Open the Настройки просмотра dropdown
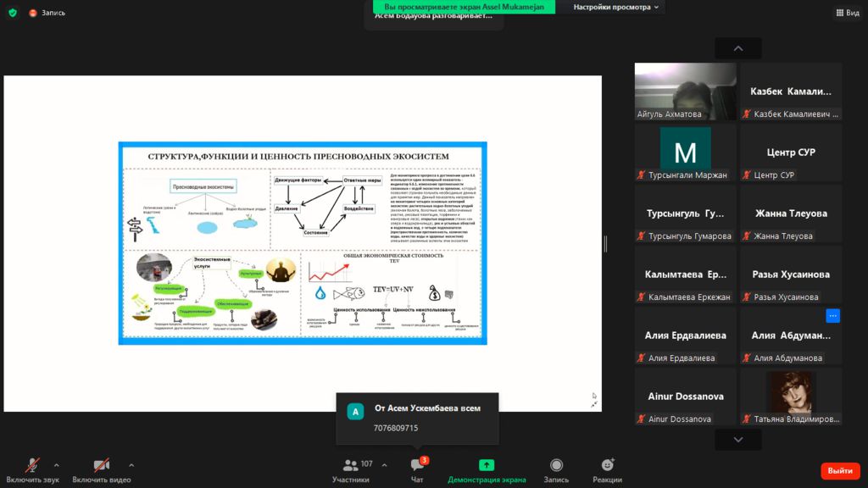The width and height of the screenshot is (868, 488). click(x=618, y=7)
